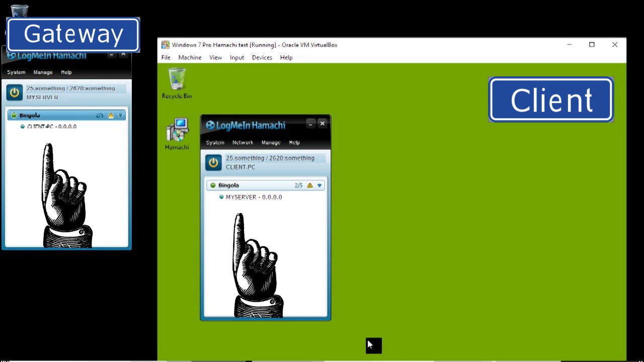Select the Bingola network in gateway Hamachi
The image size is (644, 362).
point(66,115)
